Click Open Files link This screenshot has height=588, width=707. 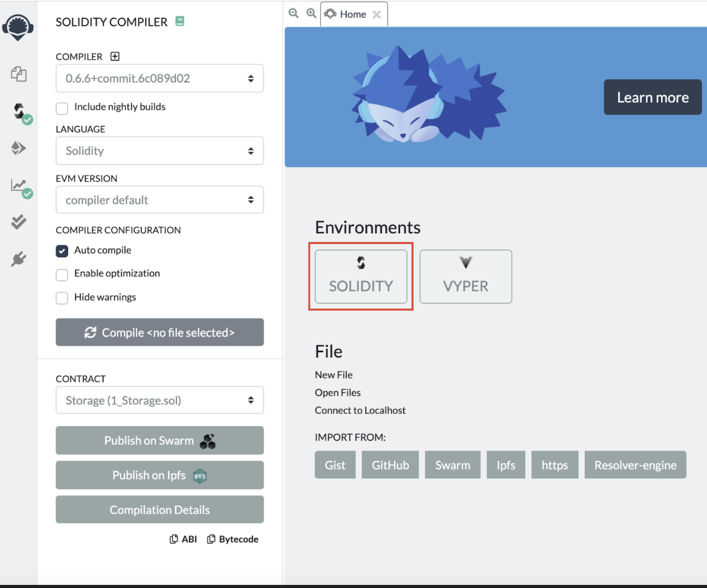(x=338, y=393)
